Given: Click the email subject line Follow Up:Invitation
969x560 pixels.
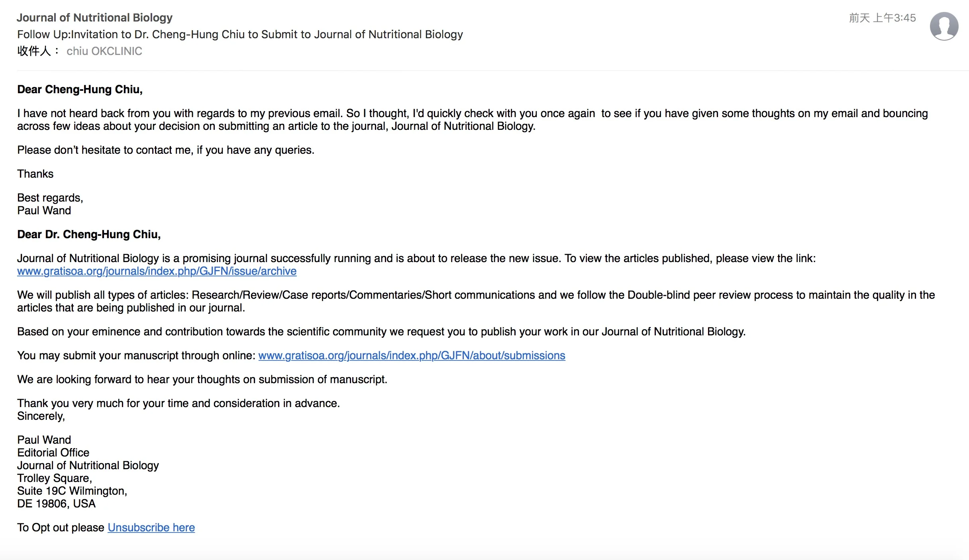Looking at the screenshot, I should (240, 35).
